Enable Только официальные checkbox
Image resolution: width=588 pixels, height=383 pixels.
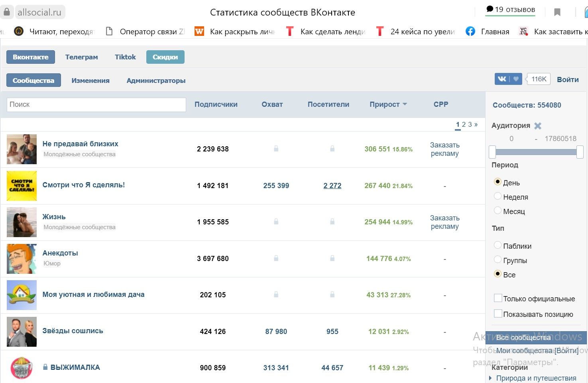(x=498, y=298)
